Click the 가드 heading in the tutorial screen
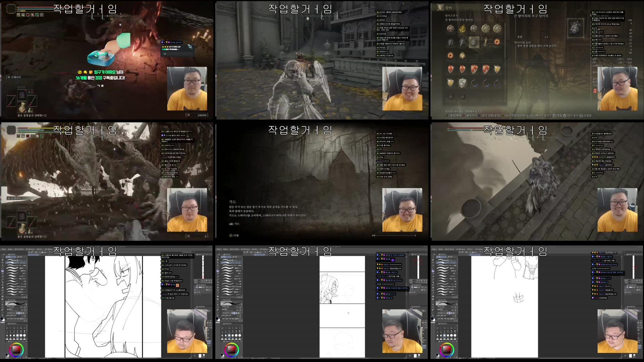This screenshot has width=644, height=362. pyautogui.click(x=233, y=202)
